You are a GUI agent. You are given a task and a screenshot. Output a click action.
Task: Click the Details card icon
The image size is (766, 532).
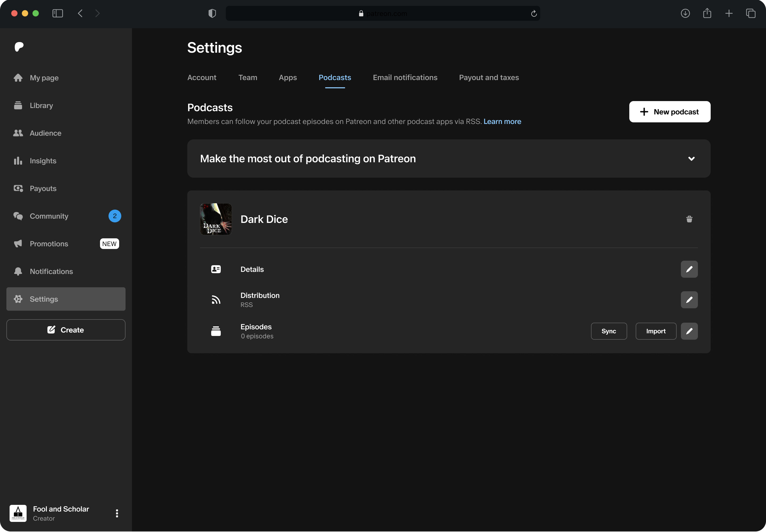click(x=216, y=269)
